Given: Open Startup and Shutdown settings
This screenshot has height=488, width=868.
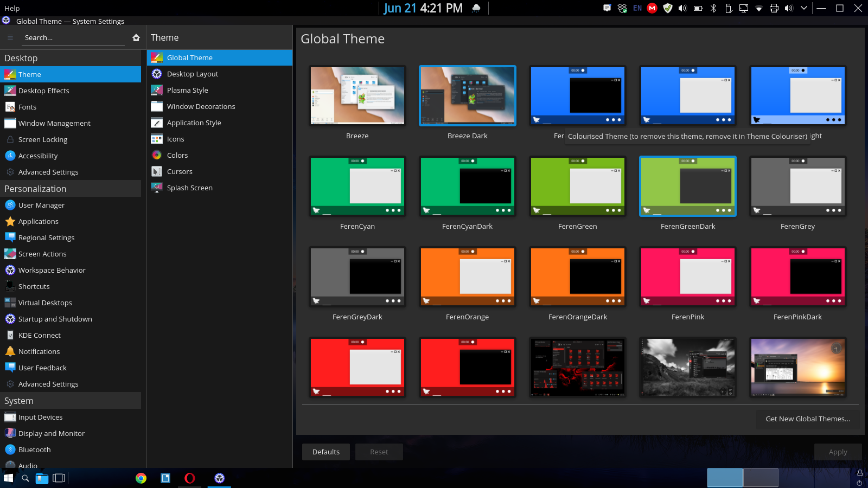Looking at the screenshot, I should click(x=71, y=319).
